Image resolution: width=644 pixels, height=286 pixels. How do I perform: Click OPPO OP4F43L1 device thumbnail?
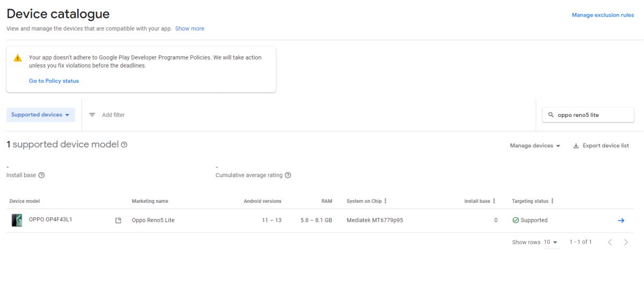[x=17, y=220]
